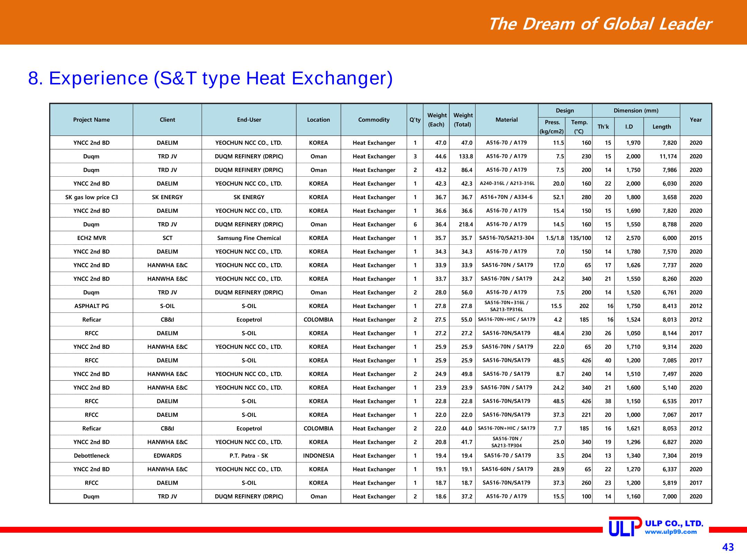Viewport: 747px width, 560px height.
Task: Click the 'Location' column header
Action: coord(319,120)
